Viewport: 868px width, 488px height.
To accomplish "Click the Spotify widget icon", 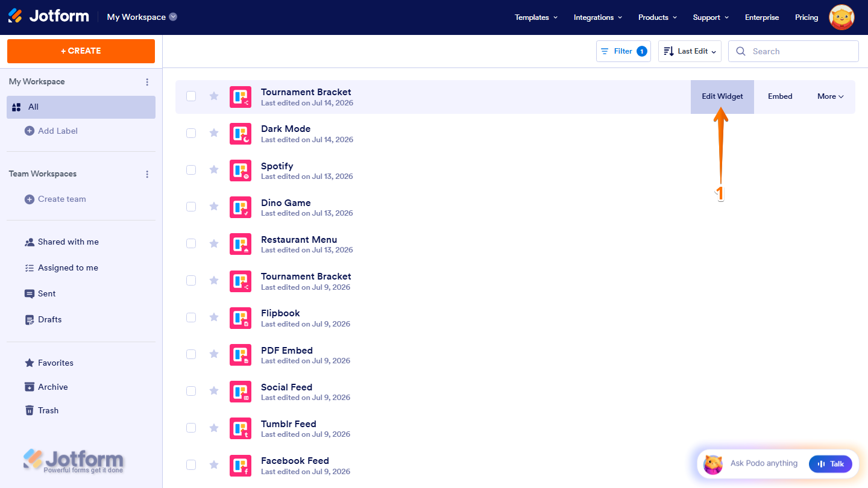I will pyautogui.click(x=241, y=170).
